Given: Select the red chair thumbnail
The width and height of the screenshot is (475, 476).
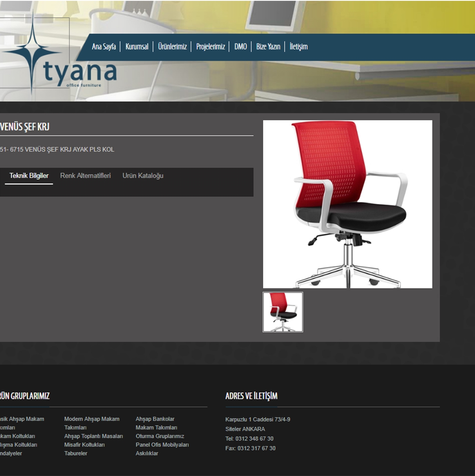Looking at the screenshot, I should (283, 312).
